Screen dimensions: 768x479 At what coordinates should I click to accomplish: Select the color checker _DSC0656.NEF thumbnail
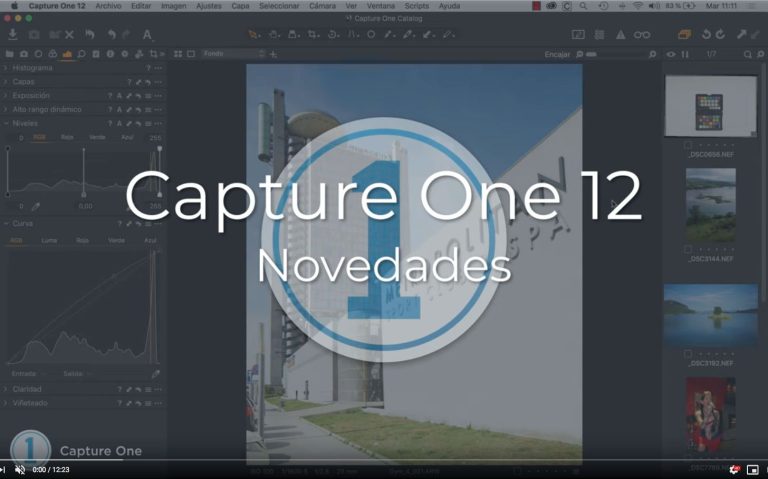711,106
